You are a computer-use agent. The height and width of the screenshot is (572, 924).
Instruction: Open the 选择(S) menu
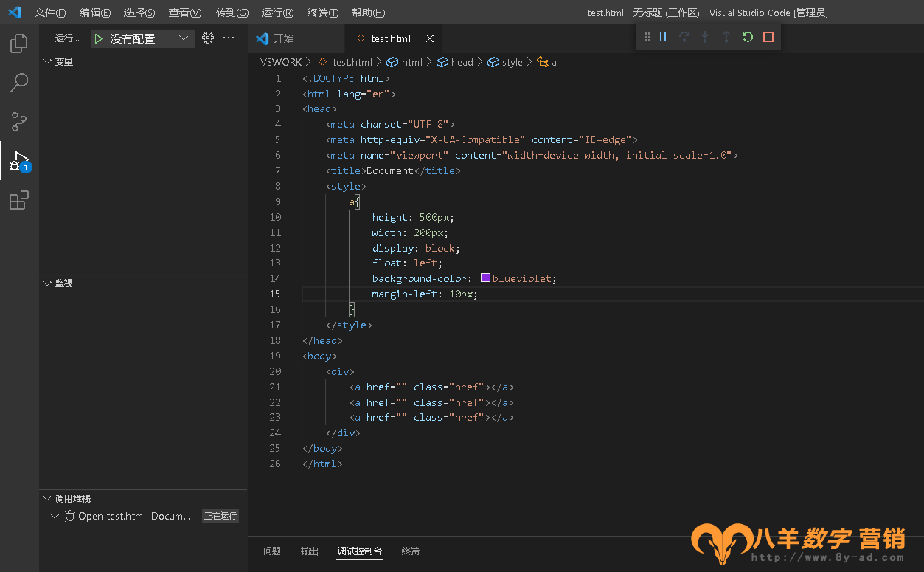139,13
